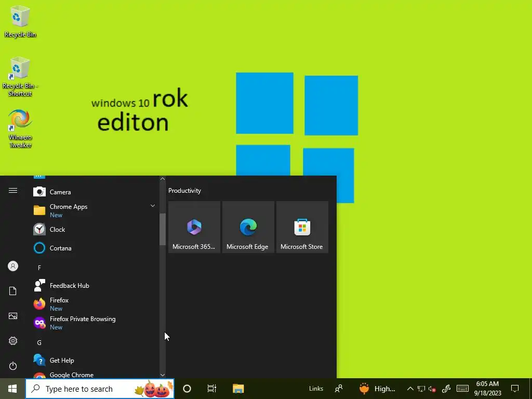Viewport: 532px width, 399px height.
Task: Click the Productivity group title
Action: [184, 191]
